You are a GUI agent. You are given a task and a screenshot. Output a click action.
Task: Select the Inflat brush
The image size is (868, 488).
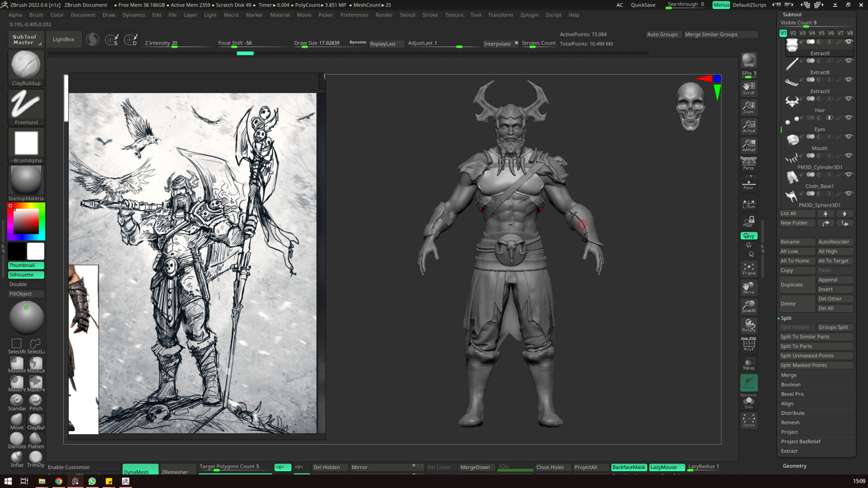click(17, 459)
